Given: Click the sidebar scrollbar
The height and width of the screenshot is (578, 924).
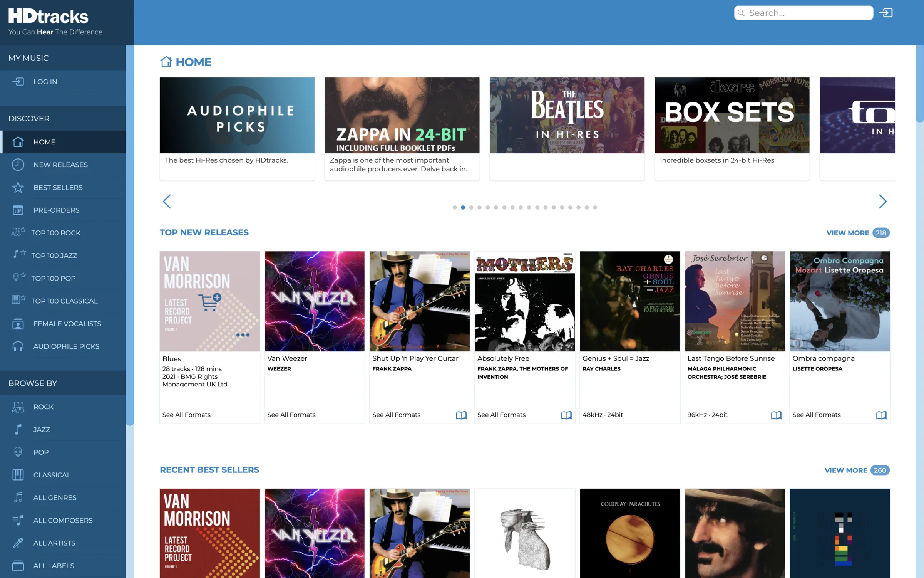Looking at the screenshot, I should pyautogui.click(x=130, y=235).
